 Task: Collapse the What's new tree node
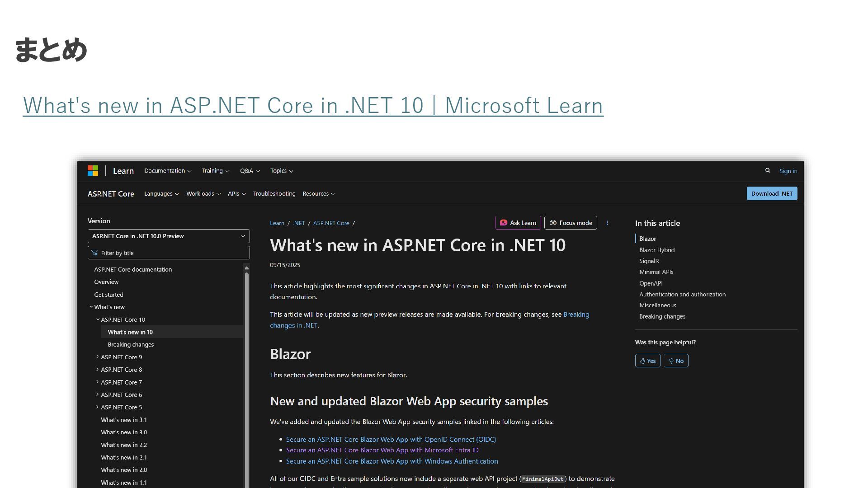point(91,307)
